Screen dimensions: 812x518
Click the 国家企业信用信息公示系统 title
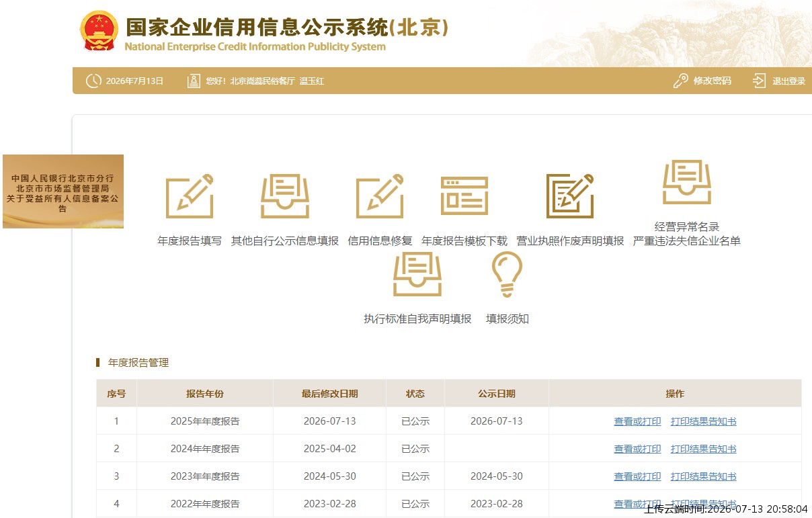point(287,28)
